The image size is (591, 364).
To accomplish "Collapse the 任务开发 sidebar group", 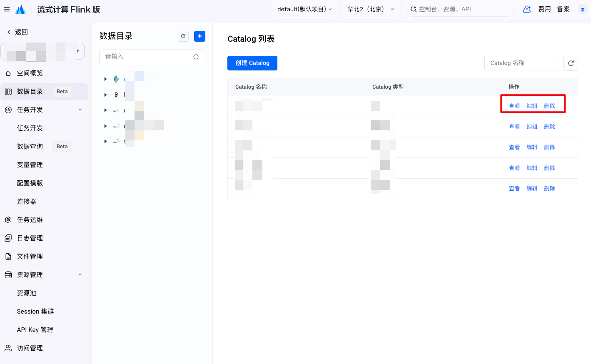I will [80, 110].
